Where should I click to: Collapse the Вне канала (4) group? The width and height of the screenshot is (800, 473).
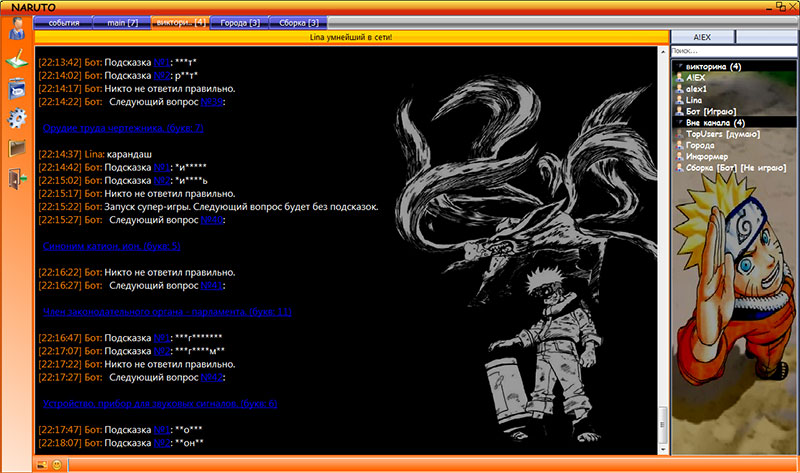tap(678, 122)
